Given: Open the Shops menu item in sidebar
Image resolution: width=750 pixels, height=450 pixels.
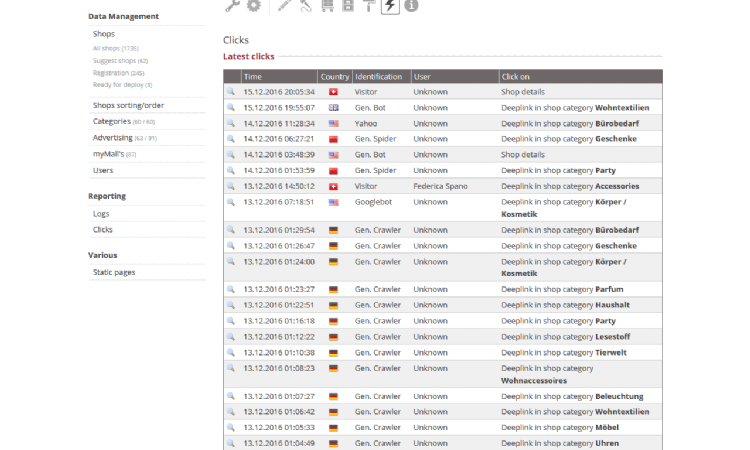Looking at the screenshot, I should [104, 34].
